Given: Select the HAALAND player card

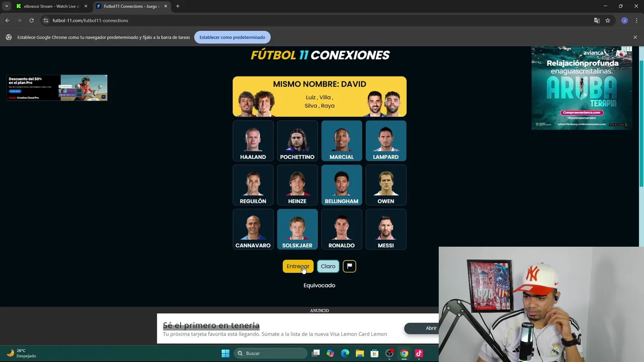Looking at the screenshot, I should point(253,141).
